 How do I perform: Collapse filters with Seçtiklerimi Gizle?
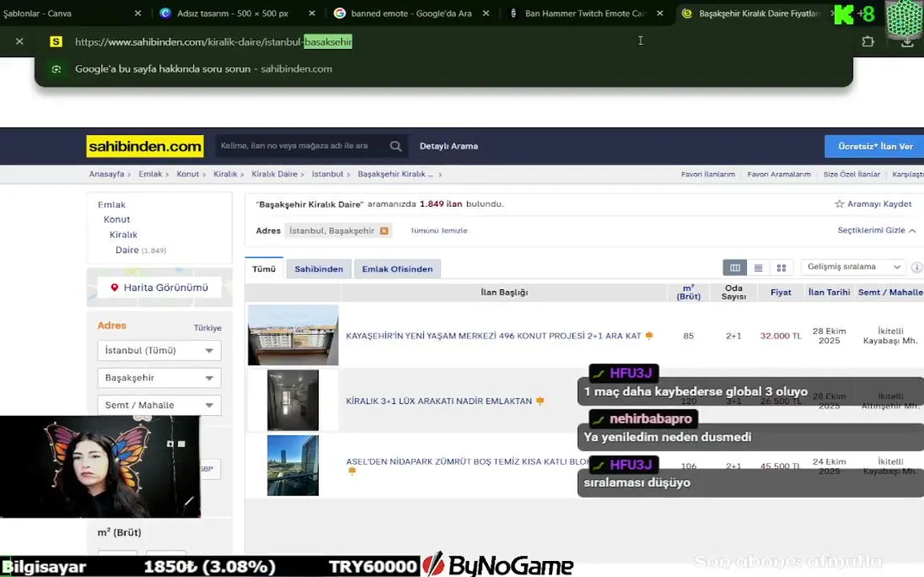pos(876,231)
